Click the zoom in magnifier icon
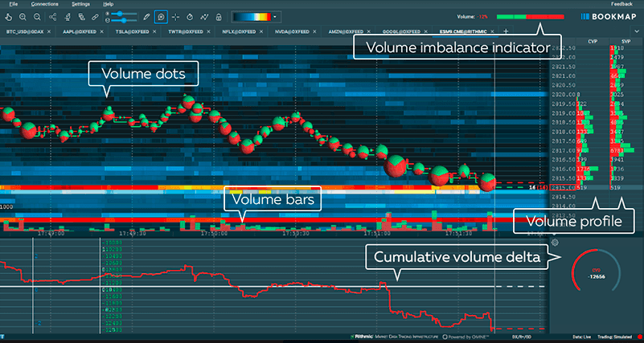This screenshot has width=644, height=343. pyautogui.click(x=23, y=16)
